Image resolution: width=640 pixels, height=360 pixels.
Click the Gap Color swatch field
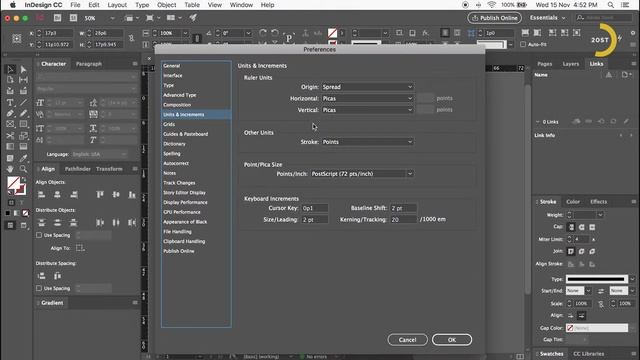(x=596, y=328)
